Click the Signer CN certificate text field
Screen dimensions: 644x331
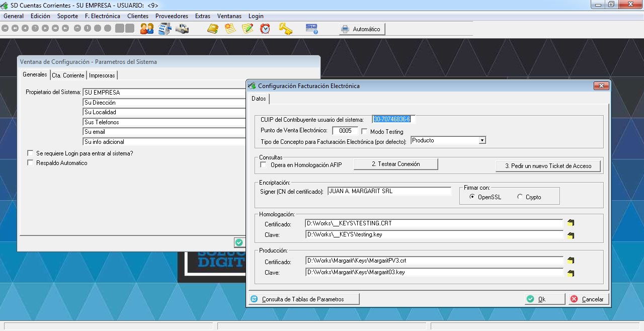(389, 191)
